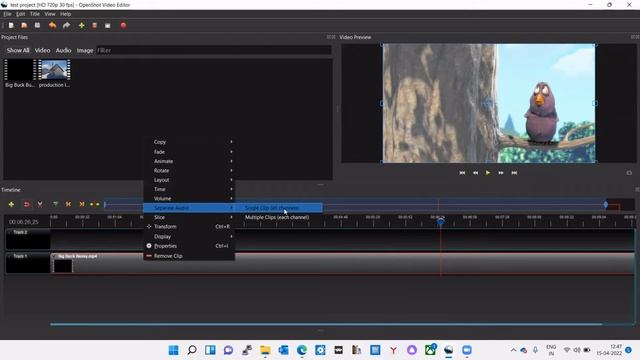Click the yellow Play button
Screen dimensions: 640x360
488,173
